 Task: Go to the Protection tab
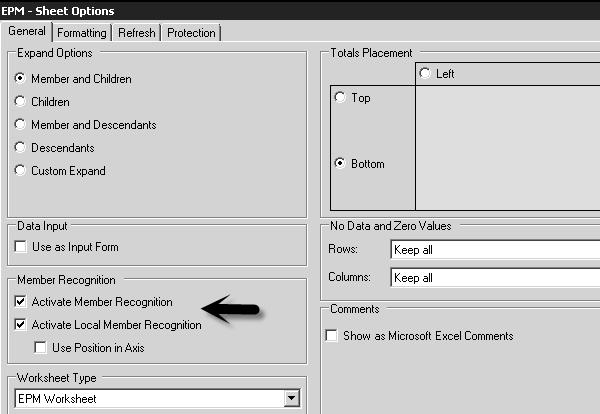[190, 33]
